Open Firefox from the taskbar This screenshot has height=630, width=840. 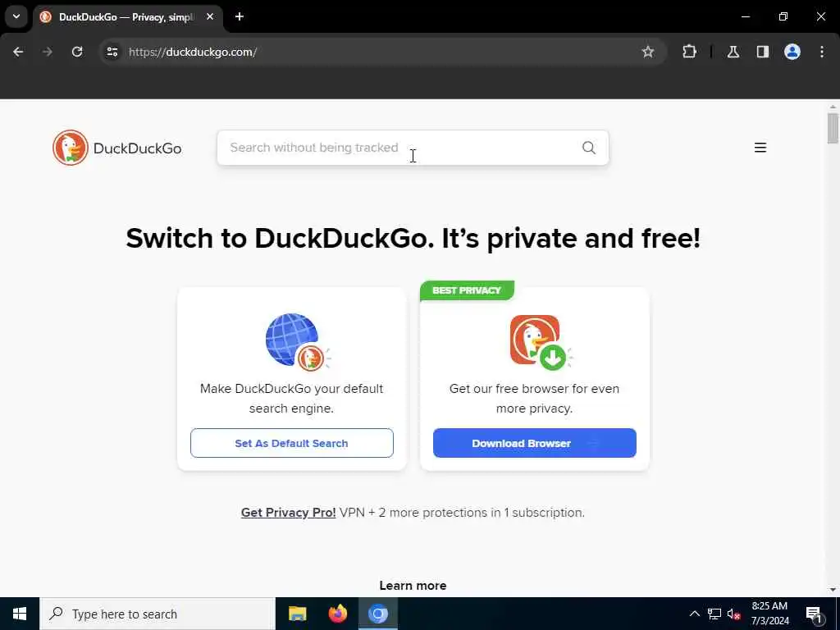(337, 614)
